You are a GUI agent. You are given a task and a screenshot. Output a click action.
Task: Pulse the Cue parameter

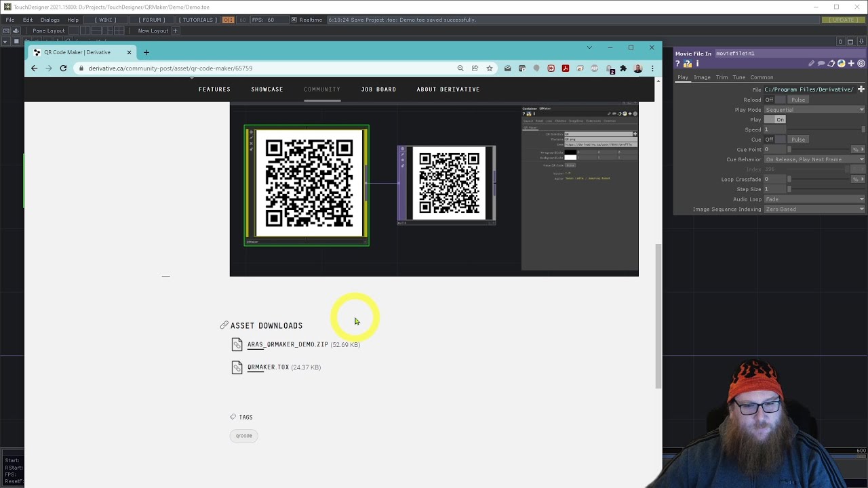coord(798,140)
